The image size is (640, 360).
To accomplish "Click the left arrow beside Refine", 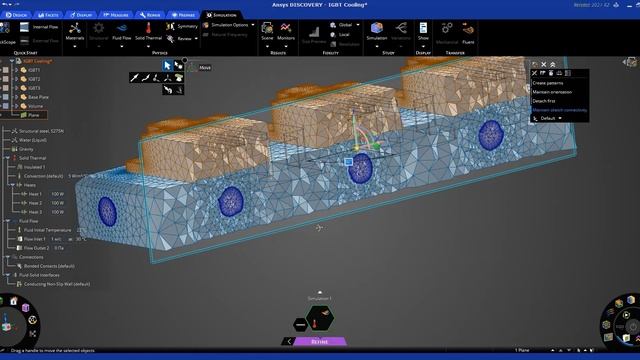I will tap(289, 341).
